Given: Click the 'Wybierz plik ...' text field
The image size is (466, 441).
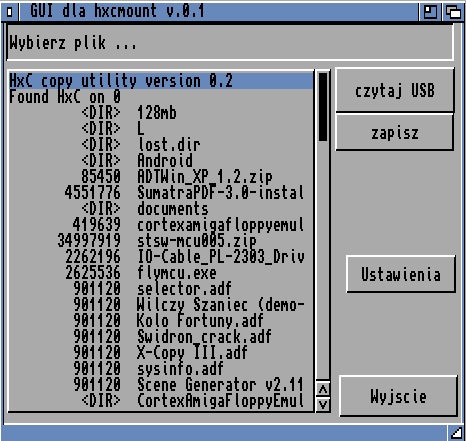Looking at the screenshot, I should coord(230,43).
